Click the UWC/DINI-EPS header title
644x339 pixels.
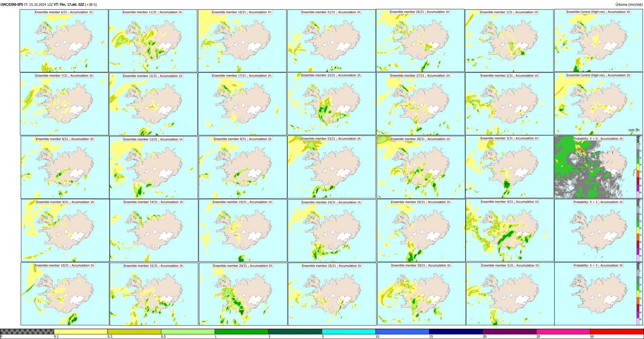pyautogui.click(x=12, y=4)
